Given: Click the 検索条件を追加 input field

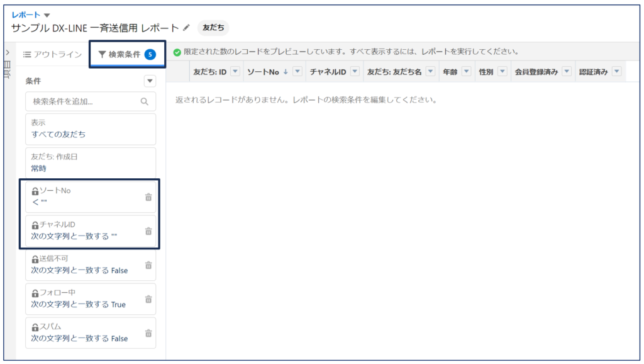Looking at the screenshot, I should [83, 101].
